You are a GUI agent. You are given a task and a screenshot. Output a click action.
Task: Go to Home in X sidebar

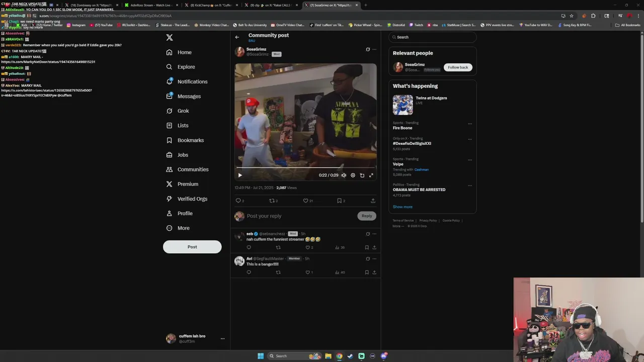click(179, 52)
